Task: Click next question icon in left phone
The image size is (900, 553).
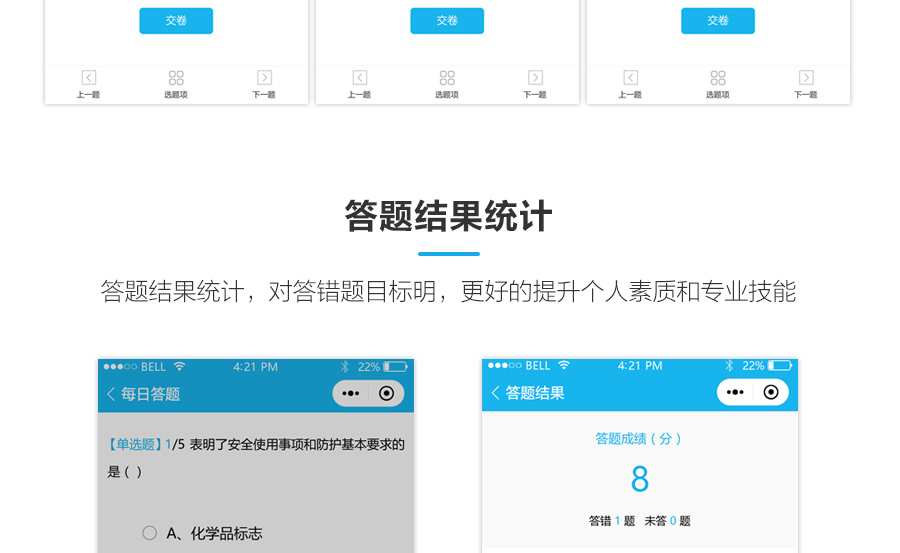Action: click(264, 78)
